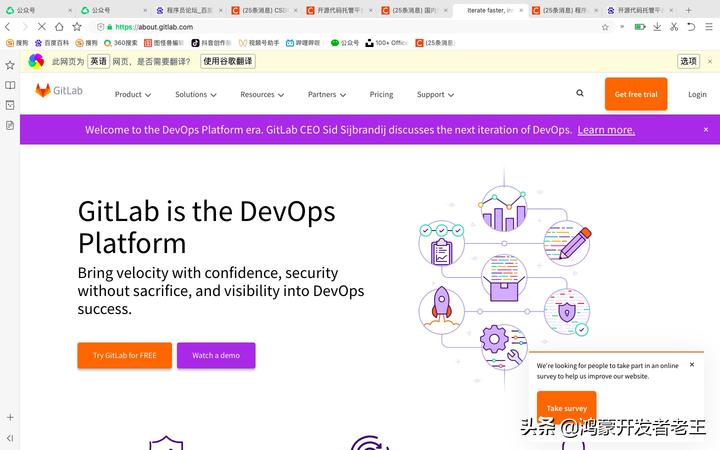Follow the Learn more link in the banner
The image size is (720, 450).
[606, 130]
